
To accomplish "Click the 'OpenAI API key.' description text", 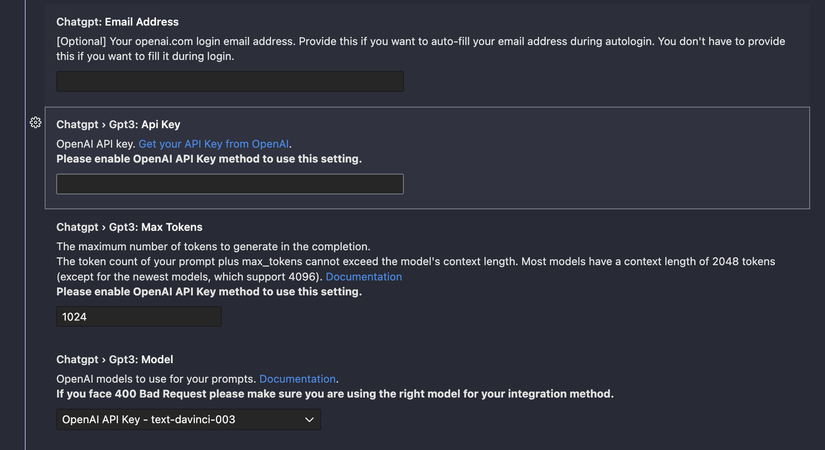I will 95,144.
